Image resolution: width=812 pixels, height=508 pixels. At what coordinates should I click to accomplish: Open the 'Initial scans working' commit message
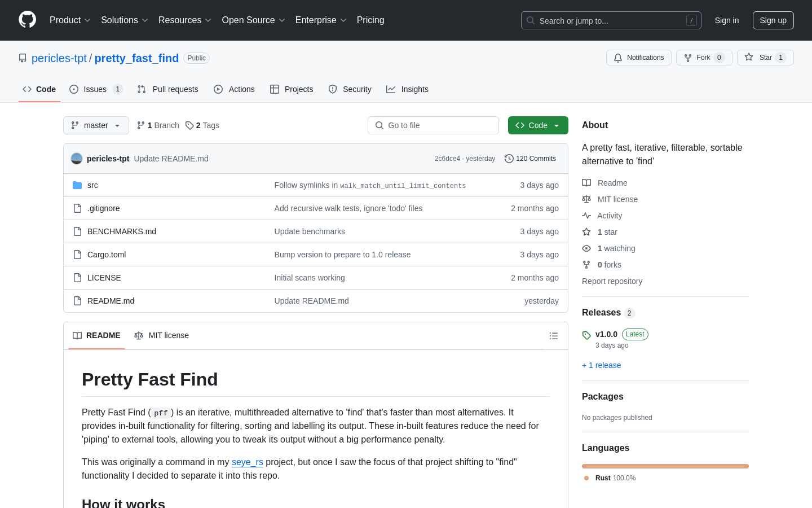[x=310, y=278]
